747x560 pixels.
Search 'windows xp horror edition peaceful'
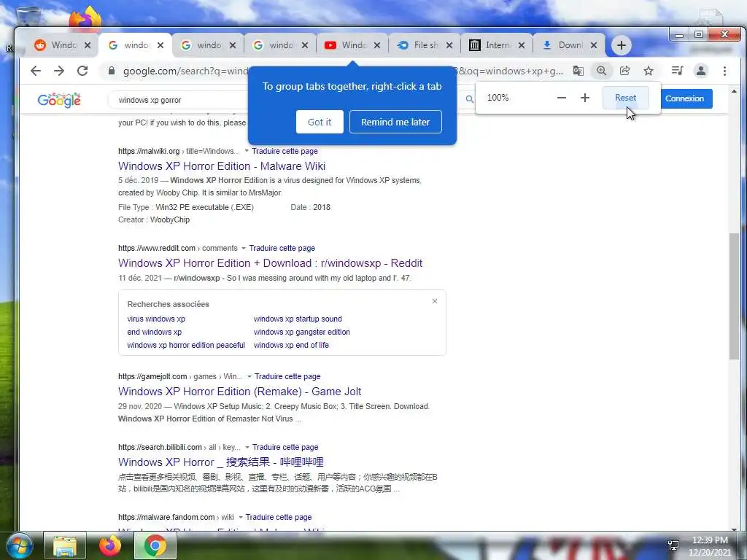coord(186,345)
